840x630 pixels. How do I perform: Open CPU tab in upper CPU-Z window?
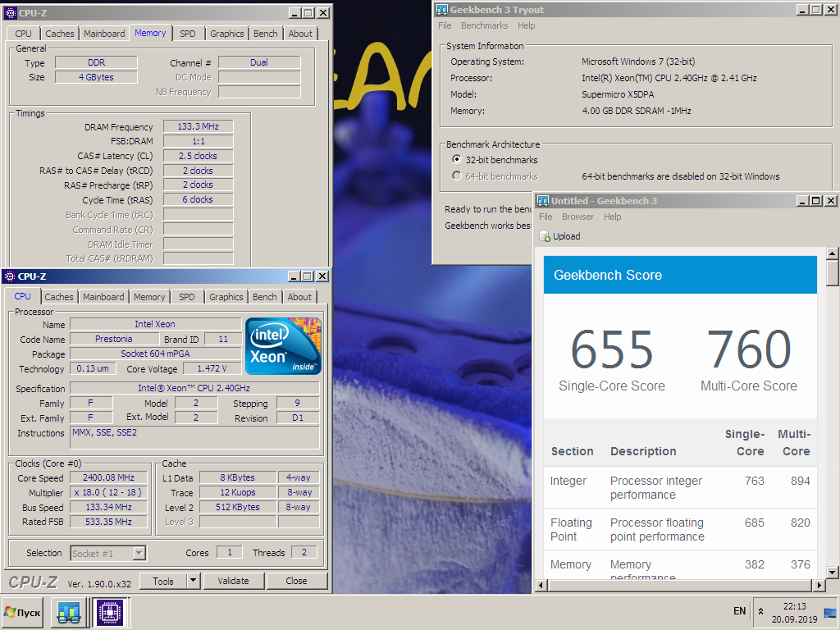click(x=23, y=34)
